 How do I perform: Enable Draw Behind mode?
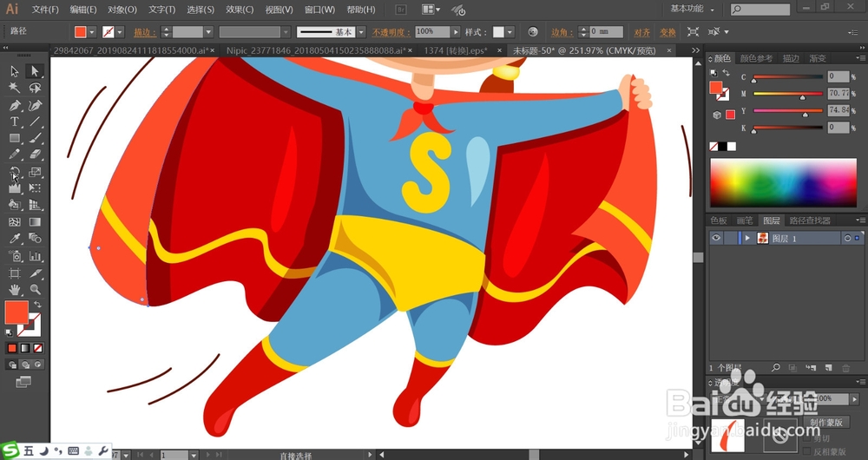pos(25,365)
